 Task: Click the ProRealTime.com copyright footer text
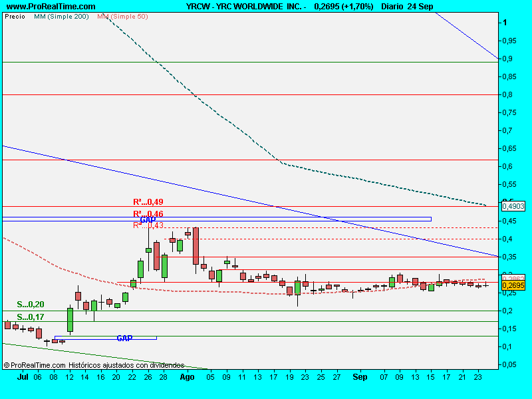94,365
